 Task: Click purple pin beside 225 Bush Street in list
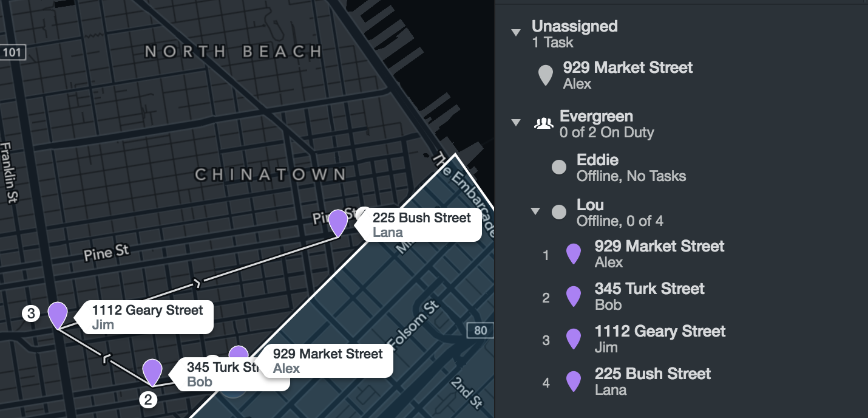click(x=573, y=382)
